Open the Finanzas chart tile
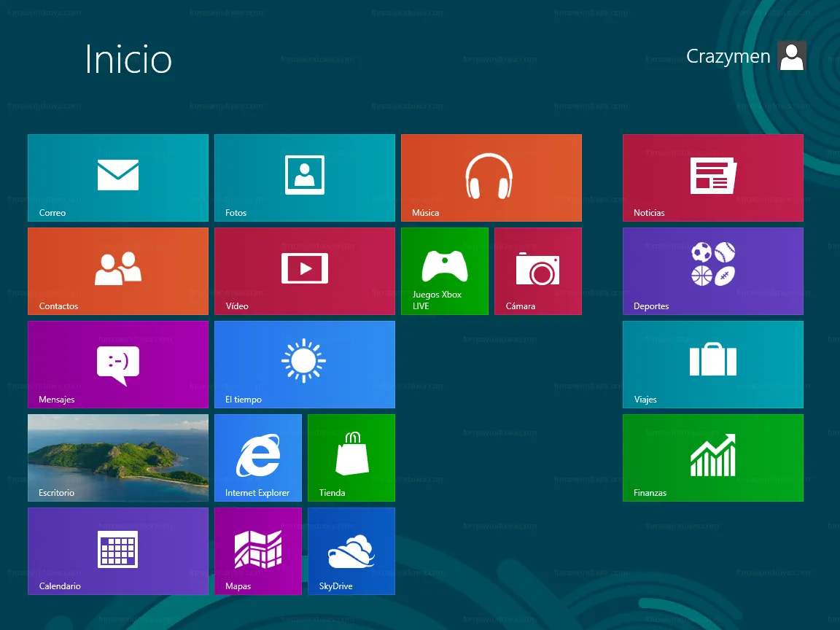Viewport: 840px width, 630px height. (712, 457)
